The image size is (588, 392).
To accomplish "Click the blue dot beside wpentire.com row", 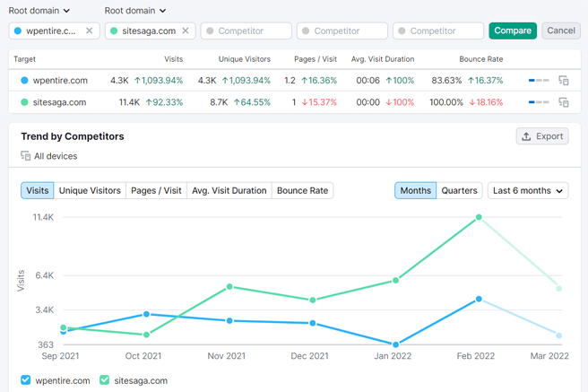I will 24,80.
